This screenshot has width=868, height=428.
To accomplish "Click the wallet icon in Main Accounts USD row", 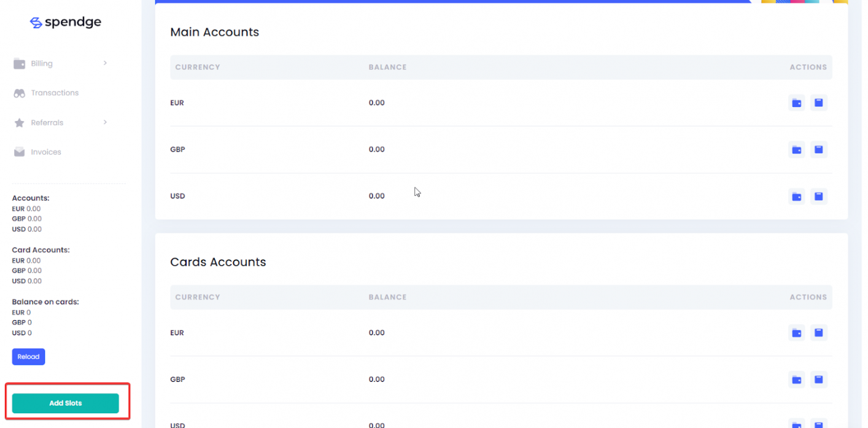I will coord(797,196).
